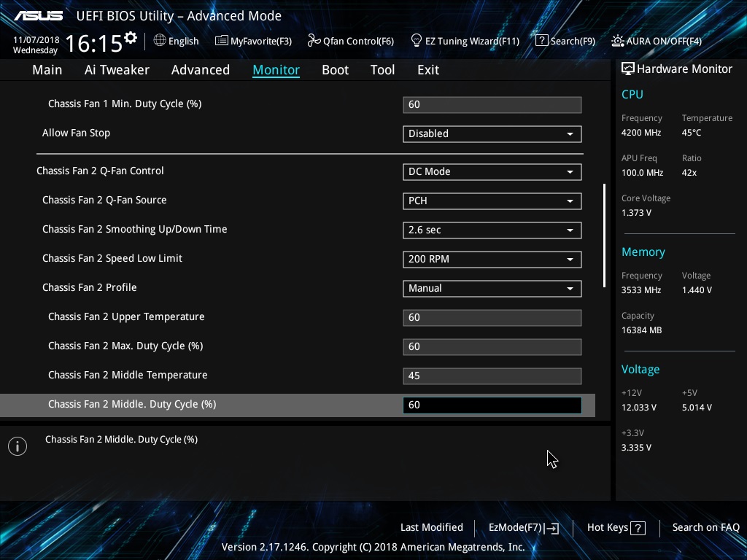Screen dimensions: 747x560
Task: Go to the Boot tab
Action: pyautogui.click(x=336, y=70)
